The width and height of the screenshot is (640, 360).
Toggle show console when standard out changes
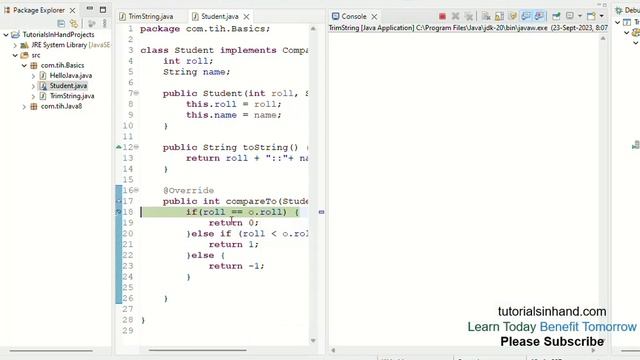tap(526, 16)
